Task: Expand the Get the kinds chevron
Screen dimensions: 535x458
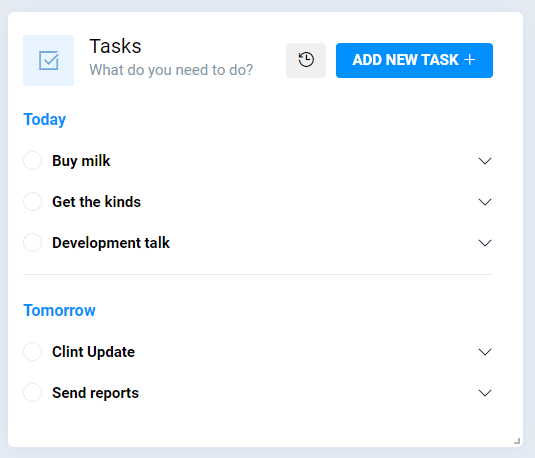Action: (485, 202)
